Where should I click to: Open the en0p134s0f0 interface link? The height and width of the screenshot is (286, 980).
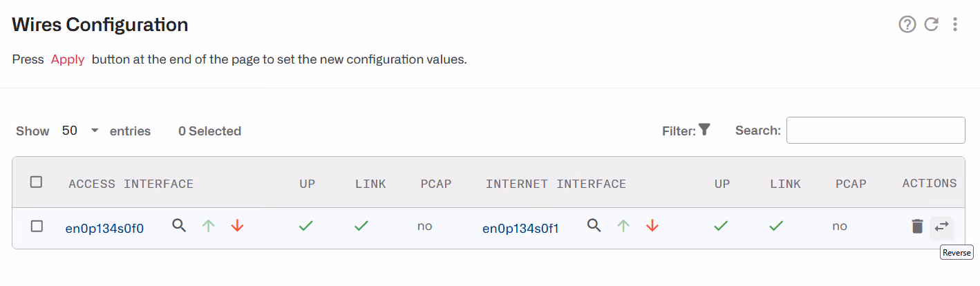104,229
